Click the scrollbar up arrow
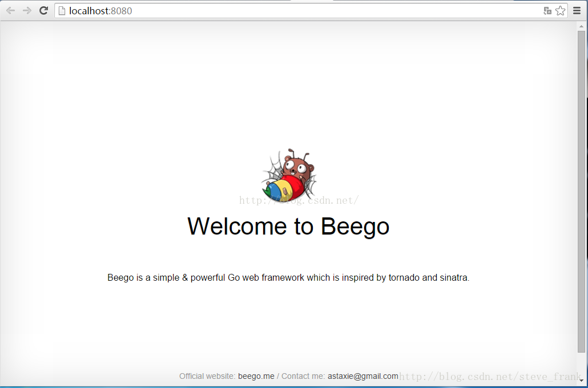The width and height of the screenshot is (588, 388). [581, 26]
